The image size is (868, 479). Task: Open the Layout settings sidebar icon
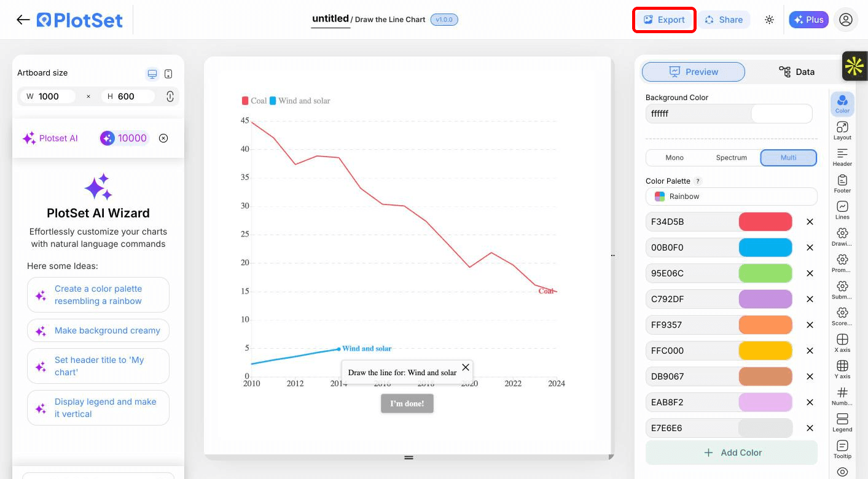[x=842, y=130]
